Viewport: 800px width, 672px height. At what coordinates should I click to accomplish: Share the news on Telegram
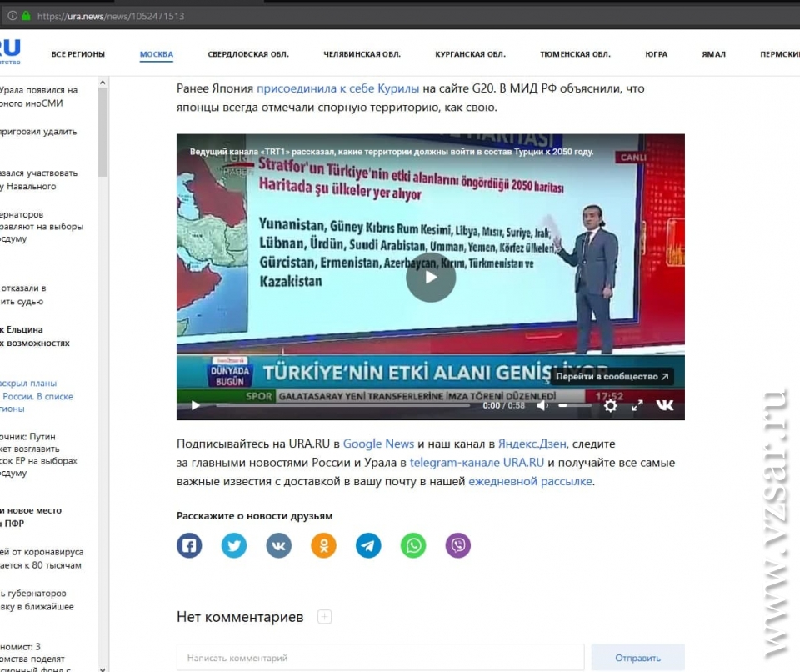368,545
